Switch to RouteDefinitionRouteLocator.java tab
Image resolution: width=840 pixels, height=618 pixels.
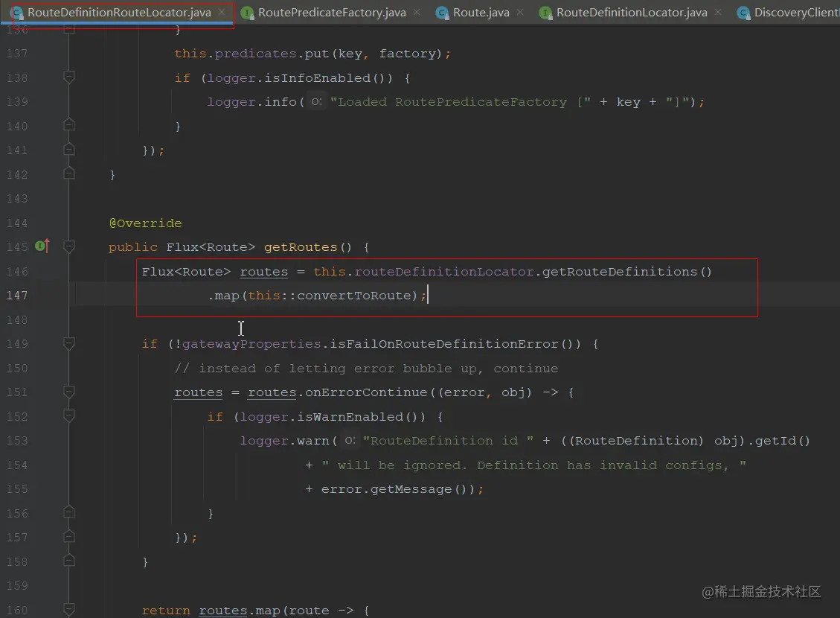tap(119, 13)
